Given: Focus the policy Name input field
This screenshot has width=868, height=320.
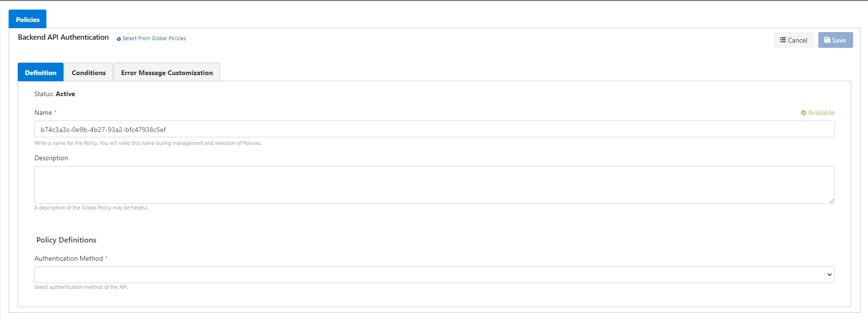Looking at the screenshot, I should click(430, 129).
